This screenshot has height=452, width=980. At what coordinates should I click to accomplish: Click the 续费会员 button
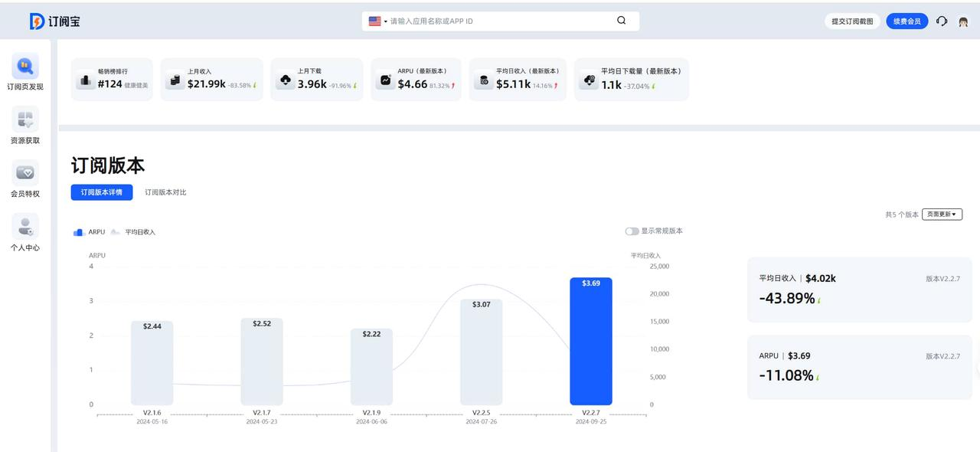click(907, 21)
